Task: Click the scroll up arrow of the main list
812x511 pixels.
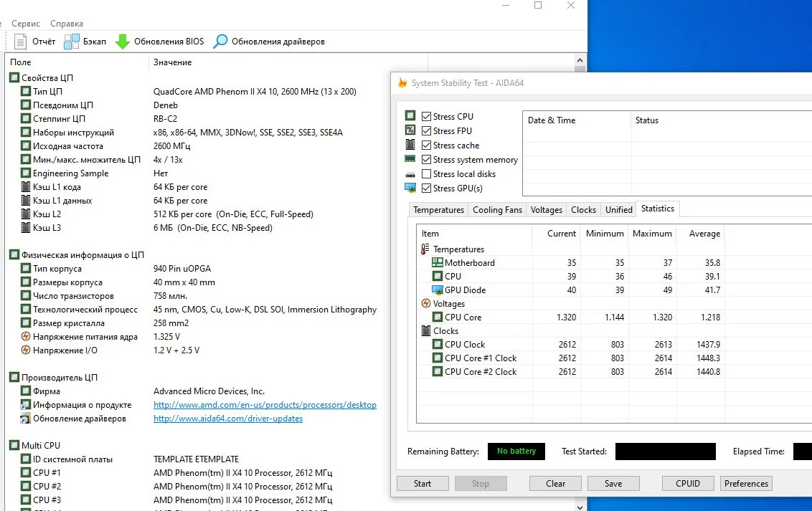Action: [580, 60]
